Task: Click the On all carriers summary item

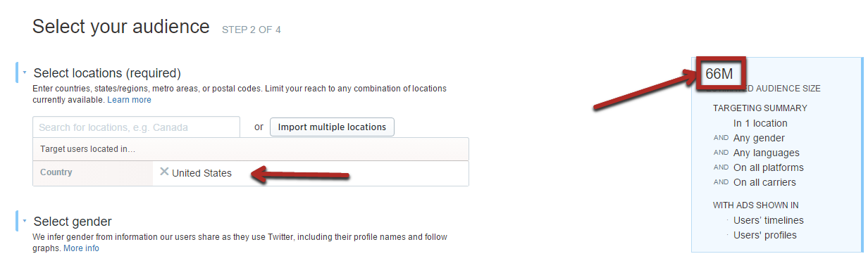Action: coord(764,182)
